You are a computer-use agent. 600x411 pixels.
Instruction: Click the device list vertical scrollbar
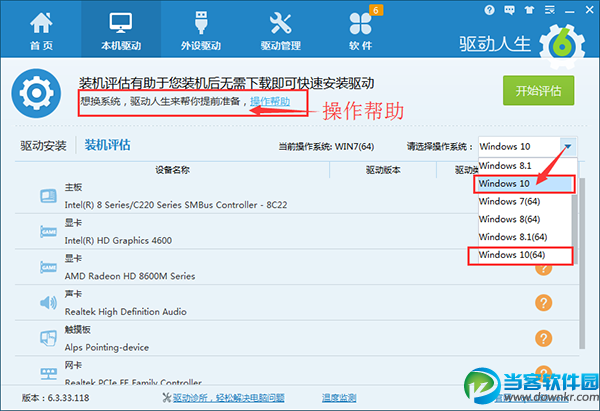(x=582, y=264)
